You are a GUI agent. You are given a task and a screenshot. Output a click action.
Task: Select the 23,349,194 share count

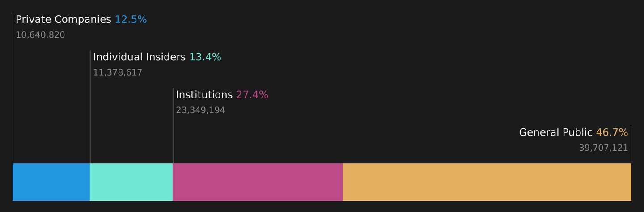click(x=200, y=110)
